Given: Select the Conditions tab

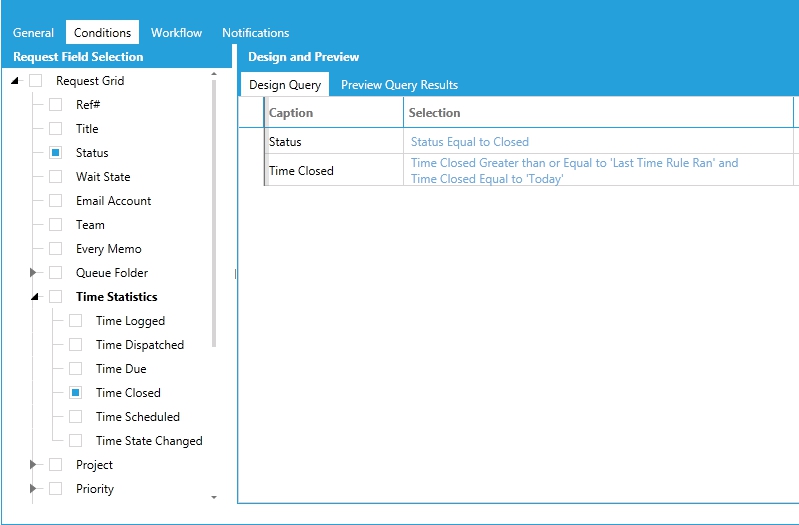Looking at the screenshot, I should click(x=102, y=33).
